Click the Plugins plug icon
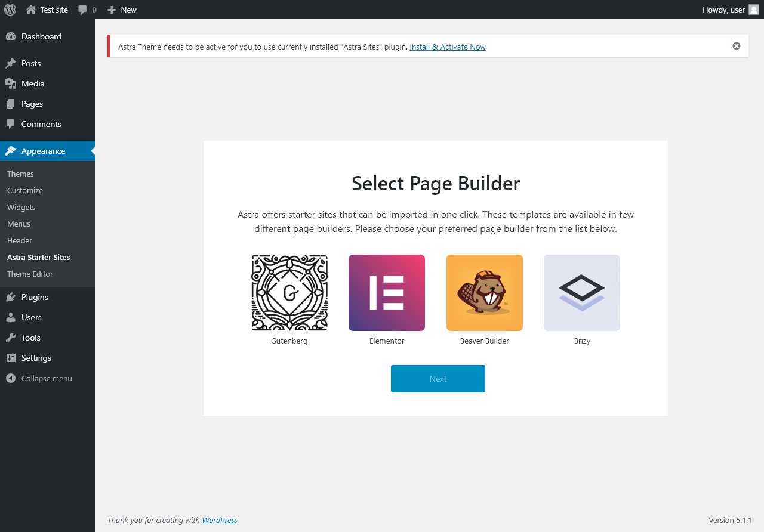This screenshot has width=764, height=532. click(11, 297)
